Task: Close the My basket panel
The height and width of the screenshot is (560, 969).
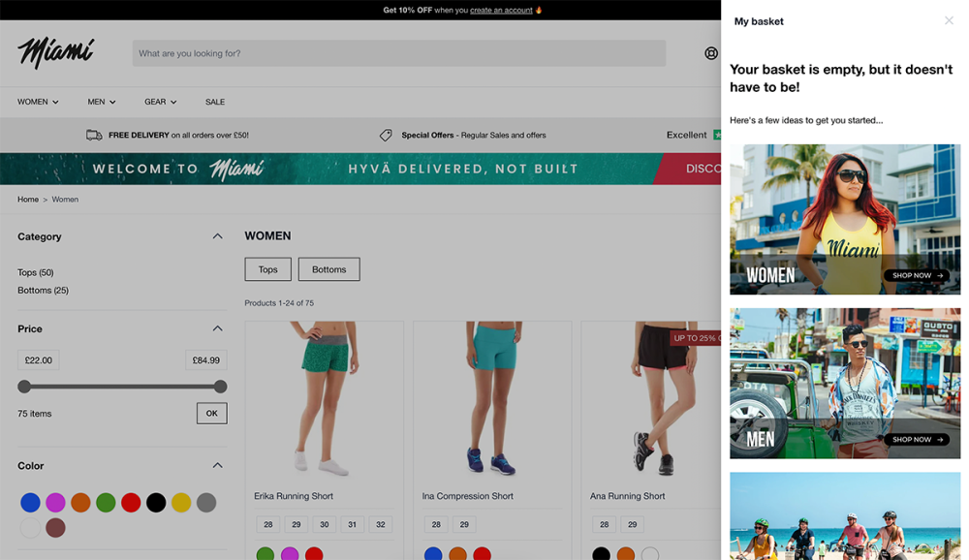Action: (x=949, y=20)
